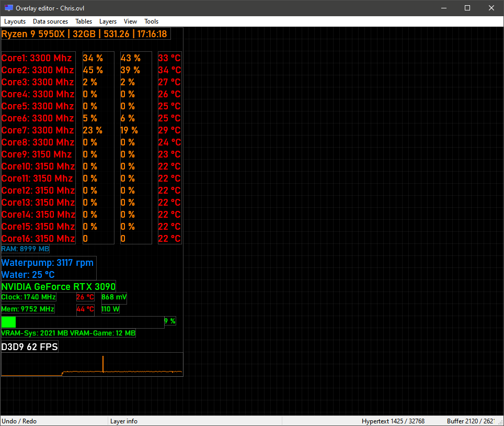Select the D3D9 62 FPS layer
The image size is (504, 426).
(x=30, y=346)
